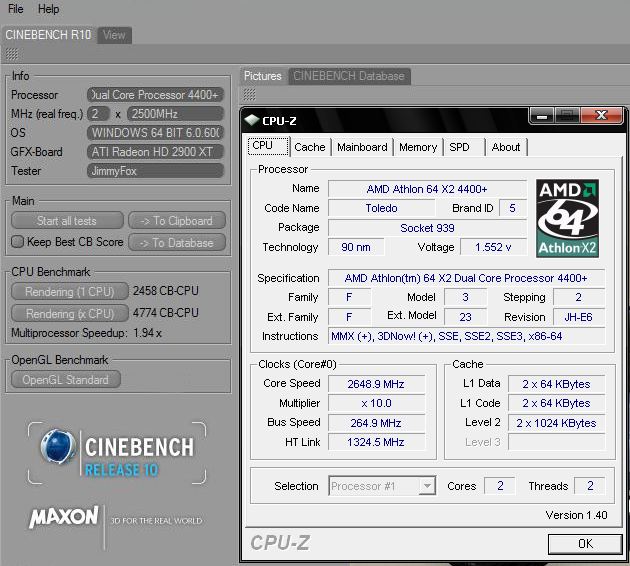Switch to the CINEBENCH R10 tab

coord(48,35)
